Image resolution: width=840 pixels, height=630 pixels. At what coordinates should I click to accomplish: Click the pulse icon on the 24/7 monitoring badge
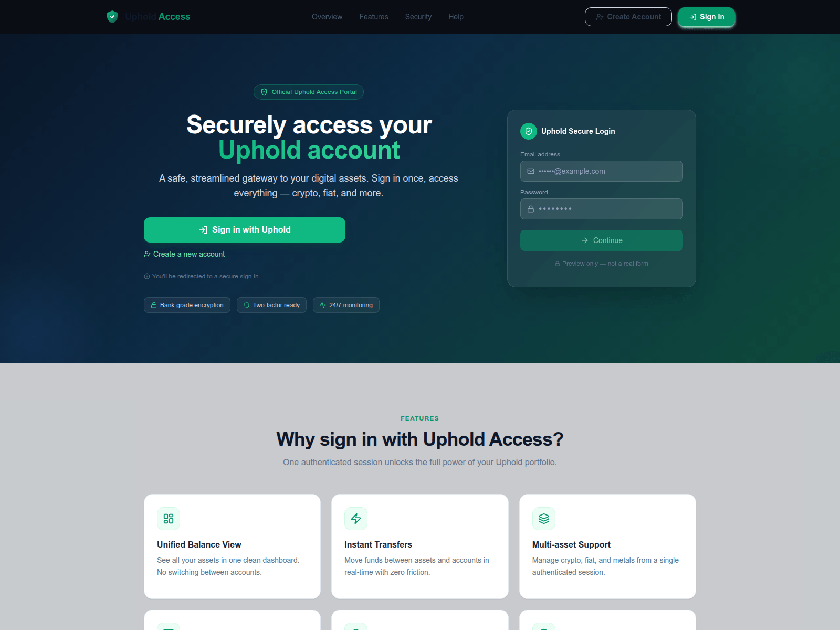[323, 305]
